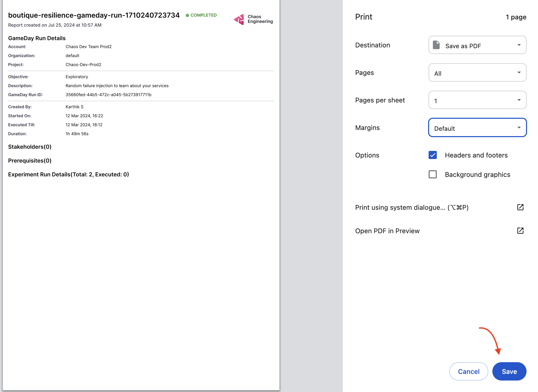
Task: Click the PDF document icon in Destination
Action: tap(436, 45)
